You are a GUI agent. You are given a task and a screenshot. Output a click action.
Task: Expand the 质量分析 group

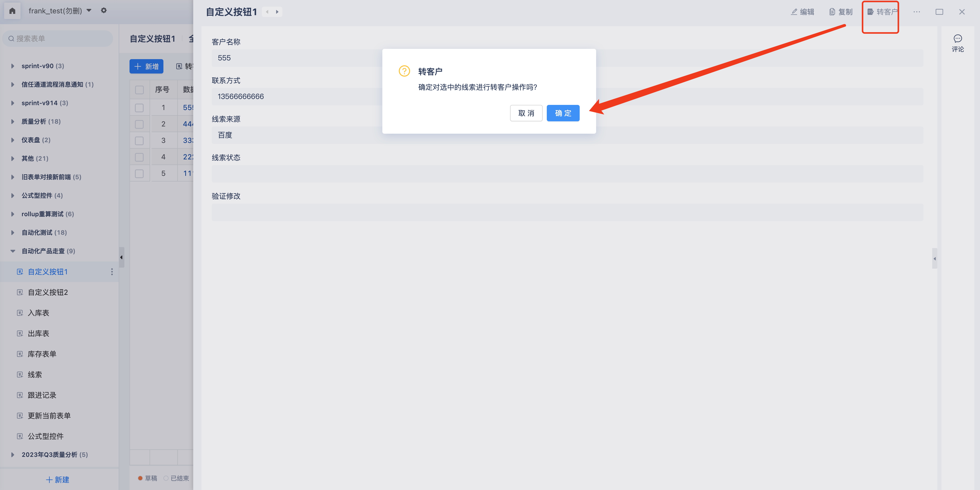pyautogui.click(x=13, y=121)
